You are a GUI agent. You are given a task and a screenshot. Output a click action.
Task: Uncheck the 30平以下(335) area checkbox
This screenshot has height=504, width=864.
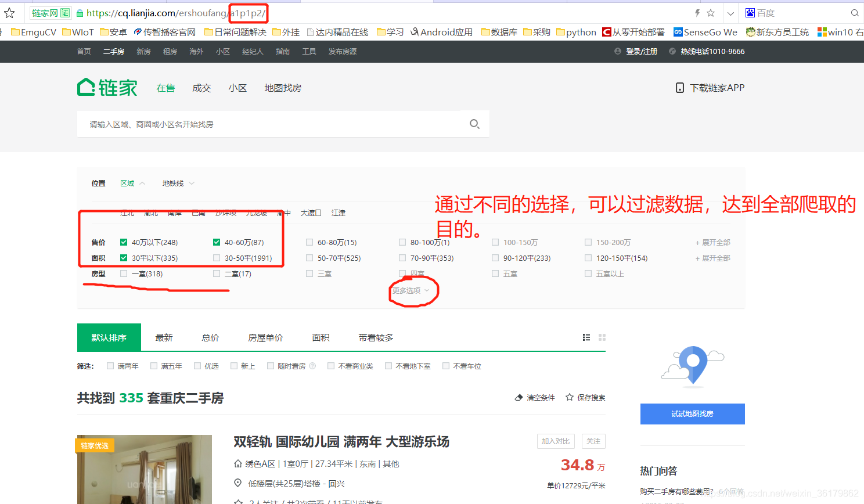(x=124, y=258)
